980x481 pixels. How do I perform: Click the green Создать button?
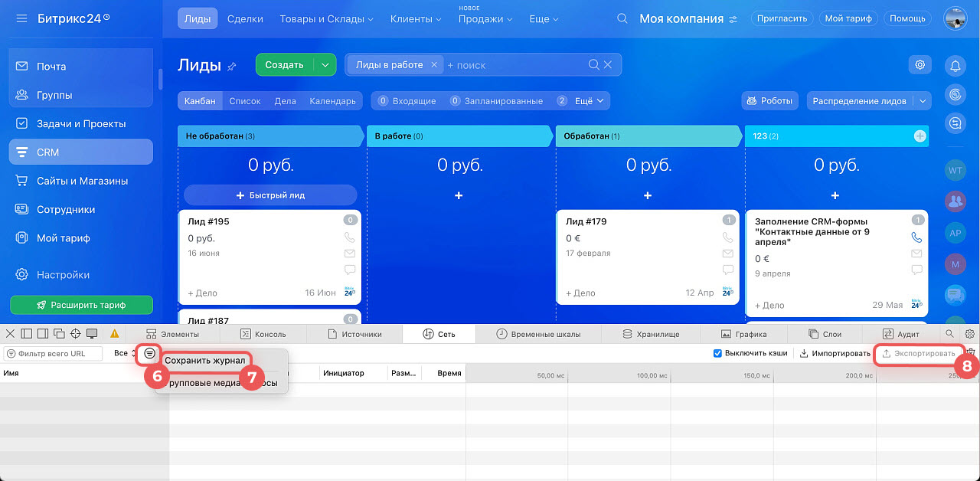click(x=285, y=65)
